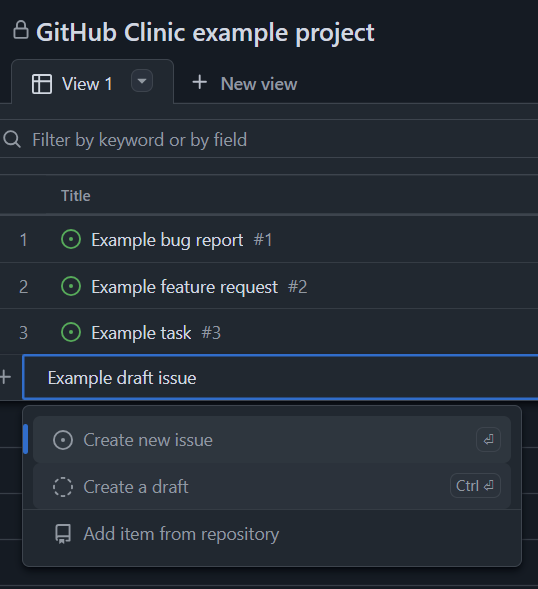The height and width of the screenshot is (589, 538).
Task: Click the plus icon next to New view
Action: 199,82
